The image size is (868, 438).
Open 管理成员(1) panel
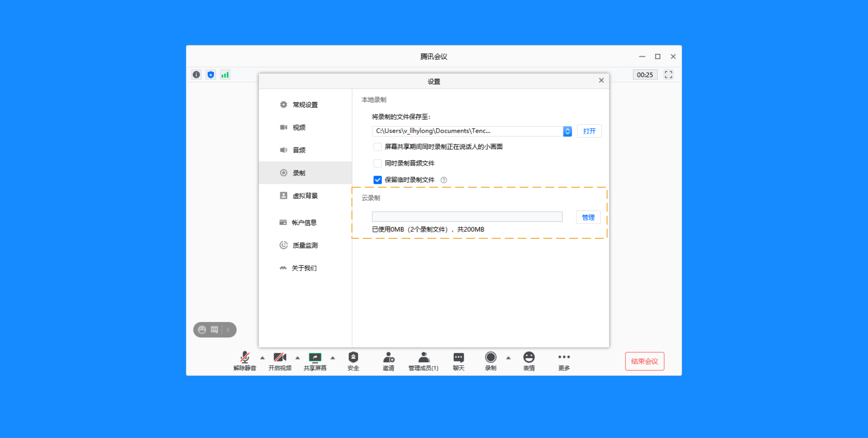click(424, 361)
